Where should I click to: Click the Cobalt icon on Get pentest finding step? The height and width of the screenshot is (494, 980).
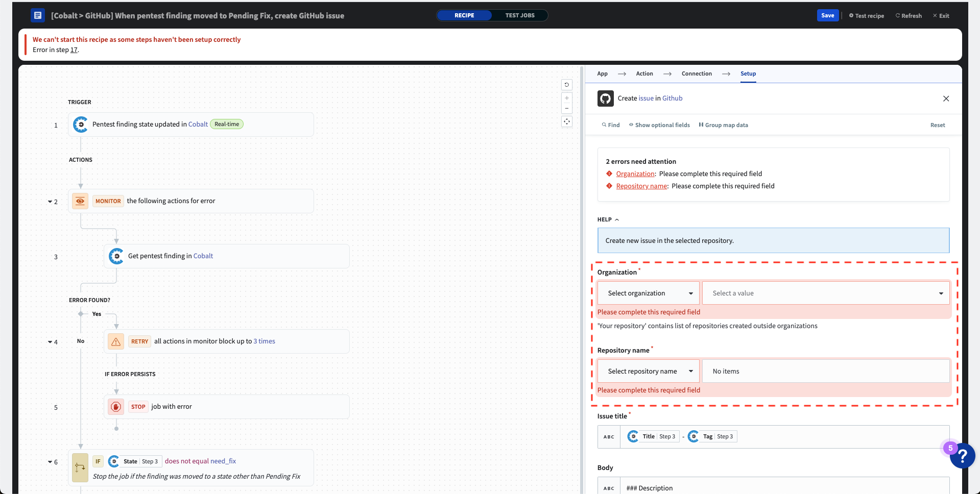(116, 256)
